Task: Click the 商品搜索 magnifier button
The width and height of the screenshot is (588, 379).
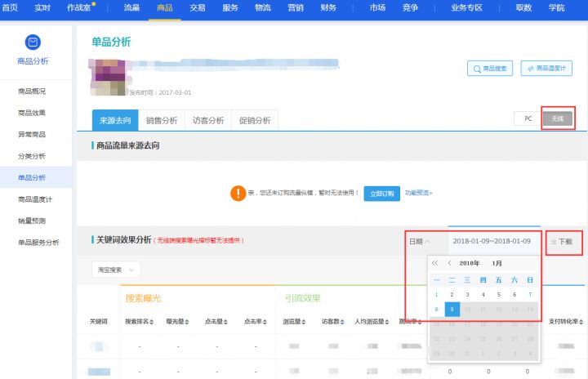Action: [488, 69]
